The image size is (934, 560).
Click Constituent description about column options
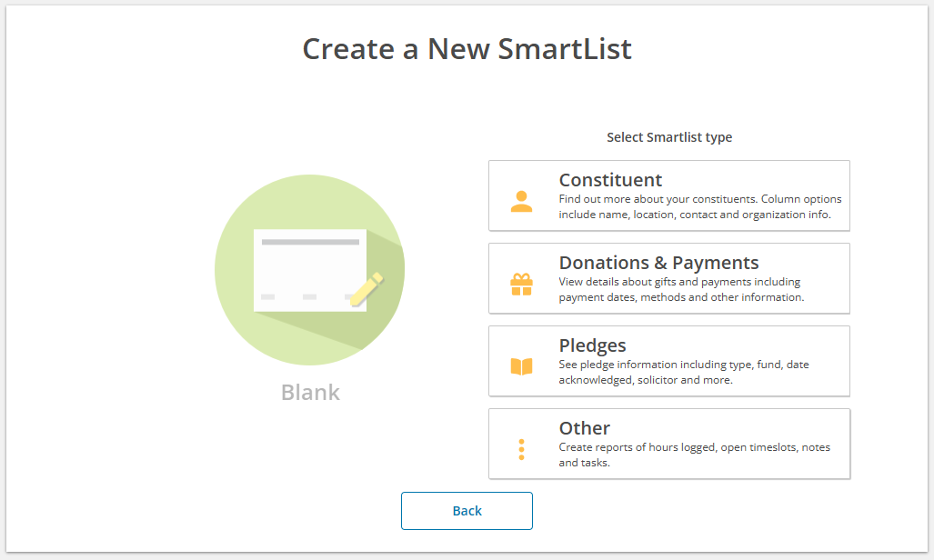[700, 206]
